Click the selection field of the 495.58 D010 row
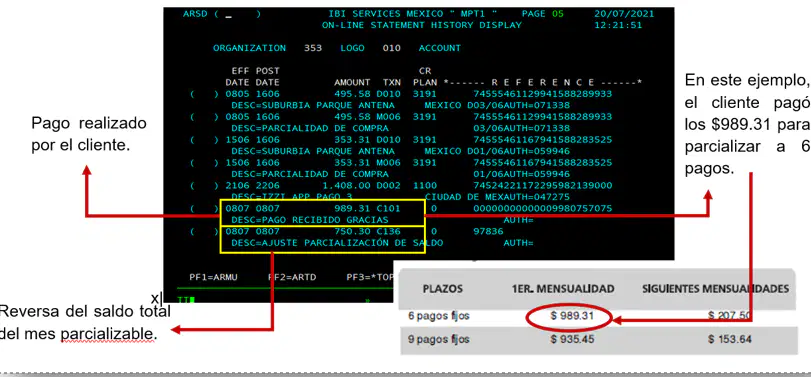Viewport: 811px width, 377px height. coord(204,94)
